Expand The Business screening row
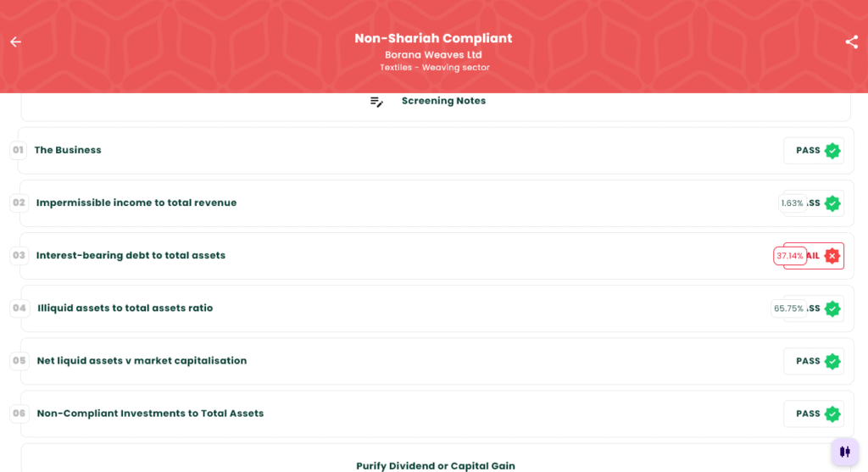Viewport: 868px width, 472px height. (x=437, y=151)
